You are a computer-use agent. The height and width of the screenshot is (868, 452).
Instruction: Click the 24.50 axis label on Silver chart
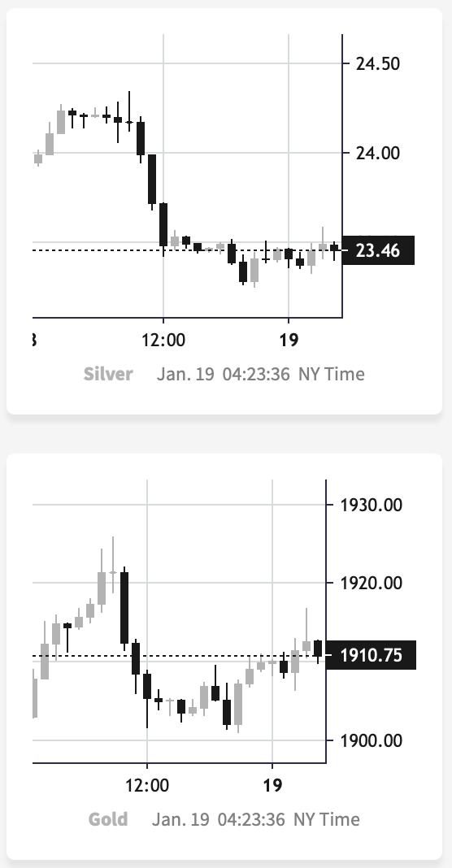tap(378, 63)
